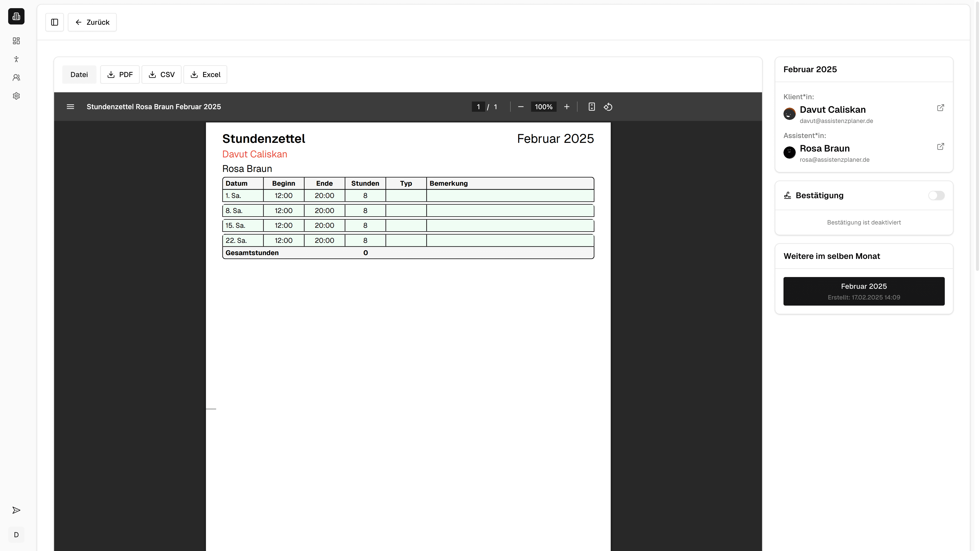Open Davut Caliskan's profile external link
Image resolution: width=980 pixels, height=551 pixels.
point(940,108)
